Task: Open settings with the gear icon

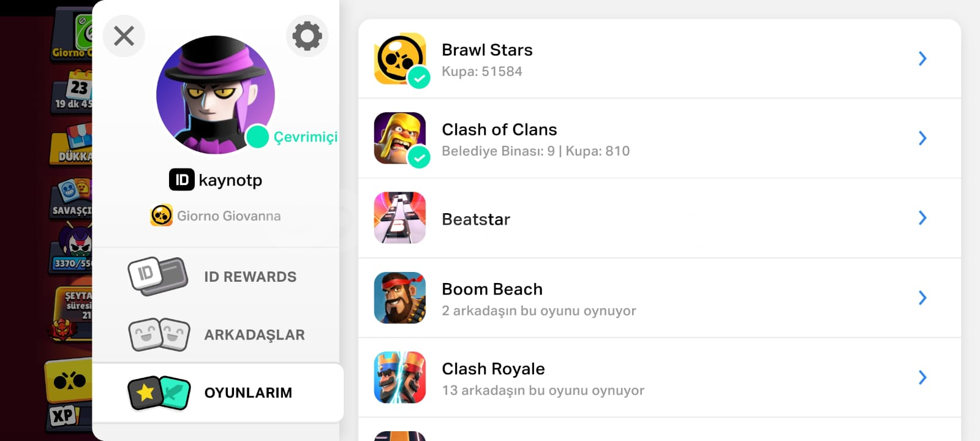Action: pos(307,36)
